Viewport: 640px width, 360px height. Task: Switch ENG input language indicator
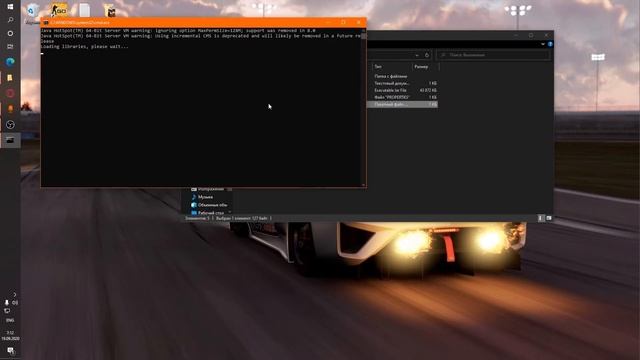[10, 320]
